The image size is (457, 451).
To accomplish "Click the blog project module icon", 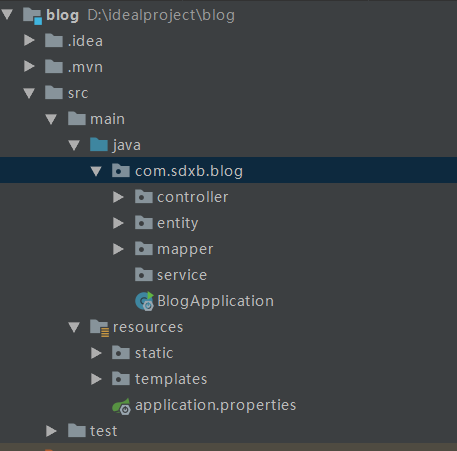I will 32,15.
